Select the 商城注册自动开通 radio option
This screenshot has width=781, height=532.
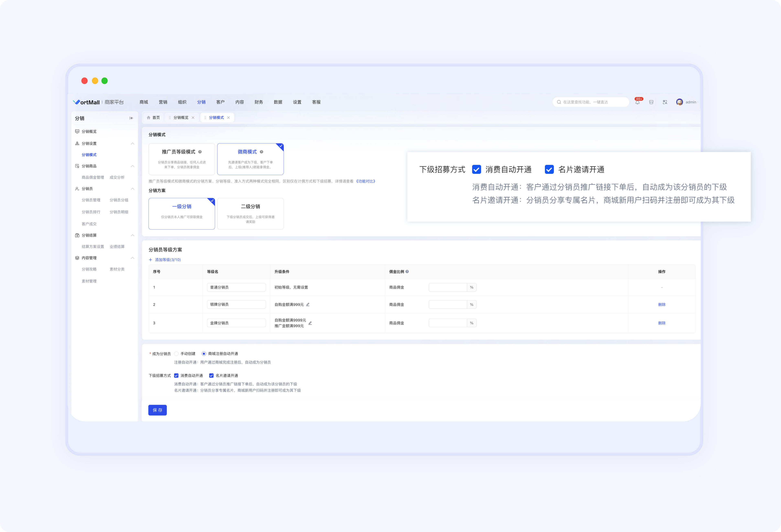point(204,354)
